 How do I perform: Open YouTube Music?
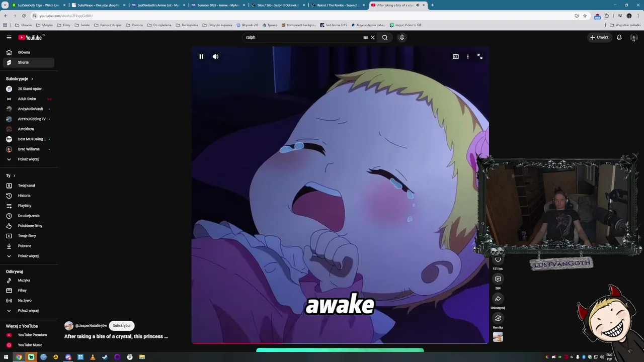click(x=28, y=345)
